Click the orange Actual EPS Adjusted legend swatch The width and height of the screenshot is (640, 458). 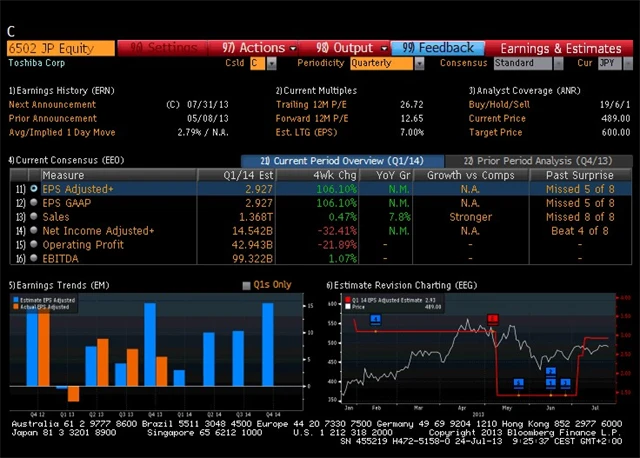16,307
